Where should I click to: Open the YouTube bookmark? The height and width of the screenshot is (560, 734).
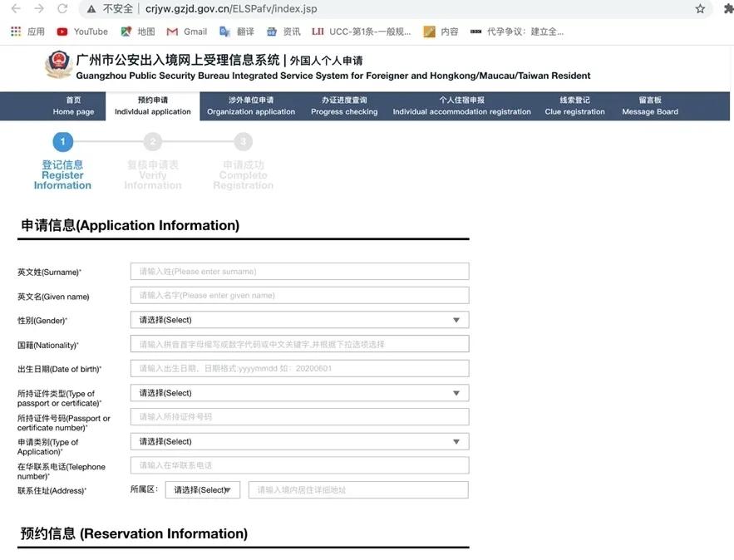[82, 32]
